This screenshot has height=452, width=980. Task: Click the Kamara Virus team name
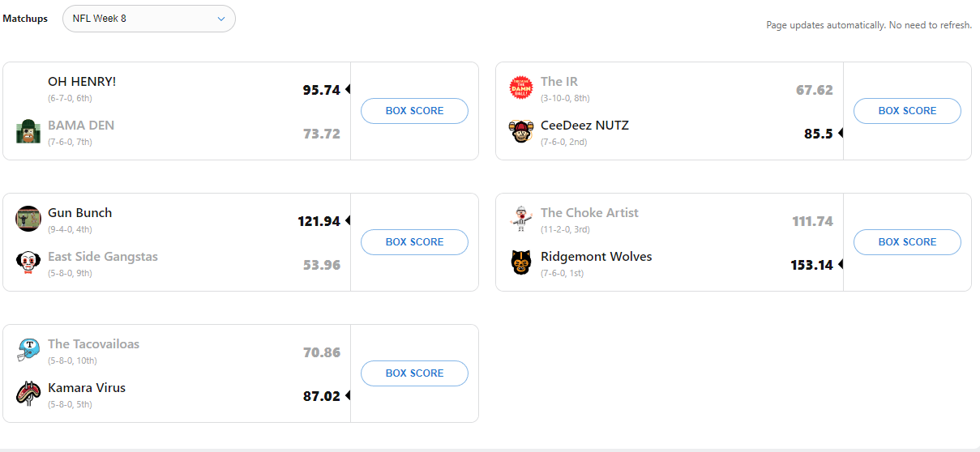87,388
